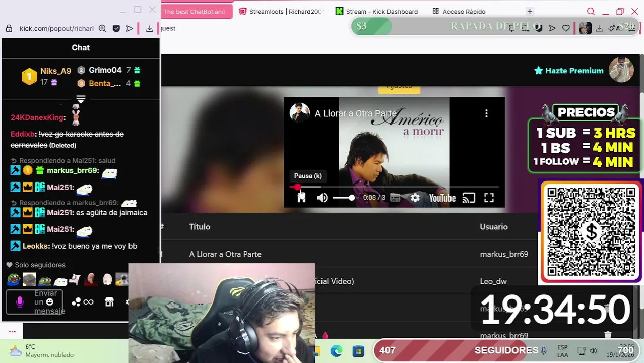The height and width of the screenshot is (363, 644).
Task: Click username 'Leokks' in chat
Action: pyautogui.click(x=36, y=246)
